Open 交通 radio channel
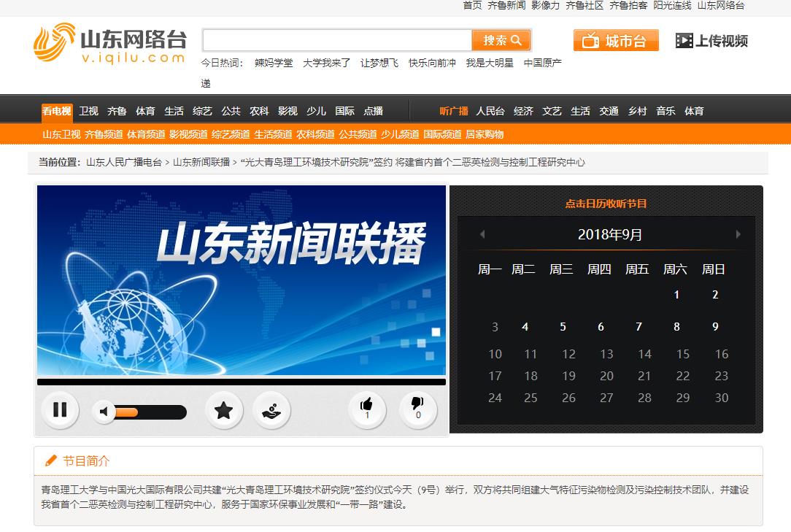The height and width of the screenshot is (532, 791). 609,111
